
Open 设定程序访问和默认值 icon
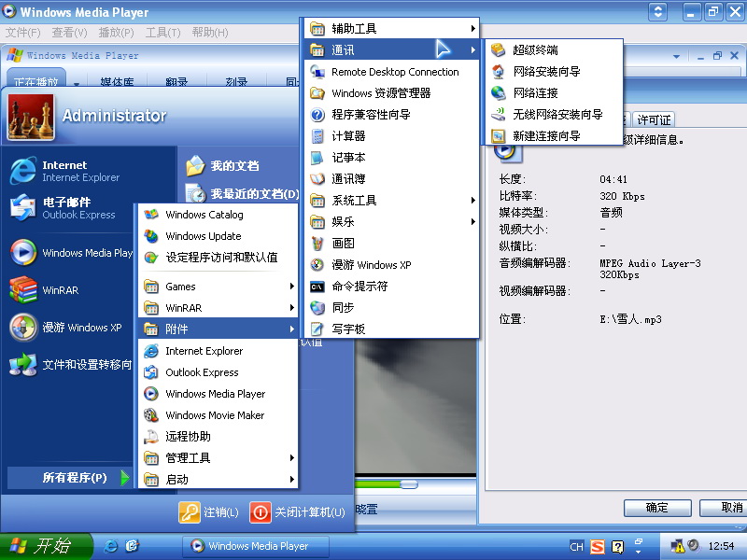click(151, 258)
